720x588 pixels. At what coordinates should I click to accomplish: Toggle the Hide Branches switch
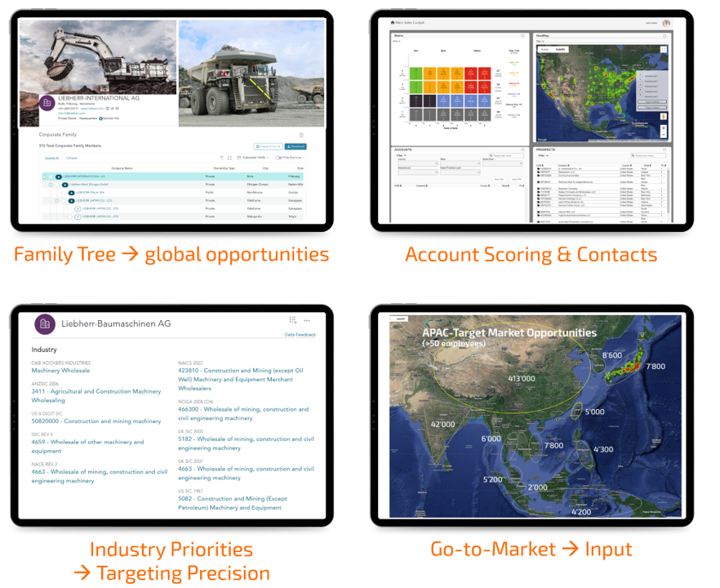(x=278, y=158)
